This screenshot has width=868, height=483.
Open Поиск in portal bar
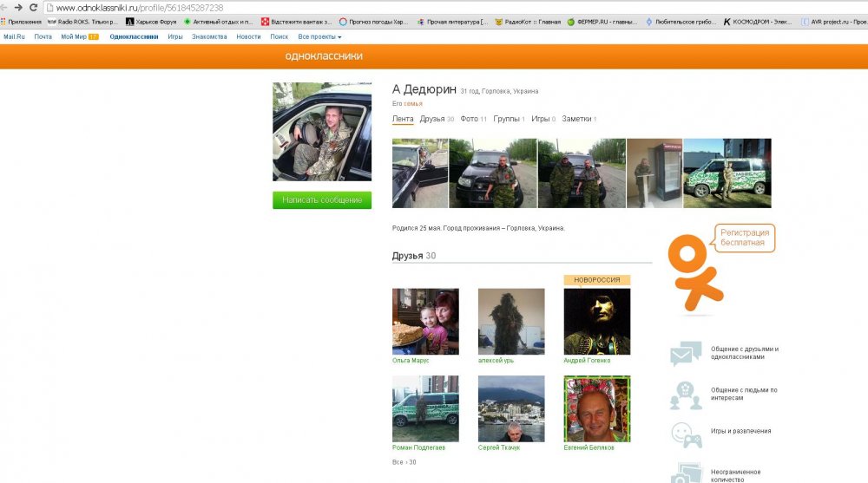(x=279, y=36)
